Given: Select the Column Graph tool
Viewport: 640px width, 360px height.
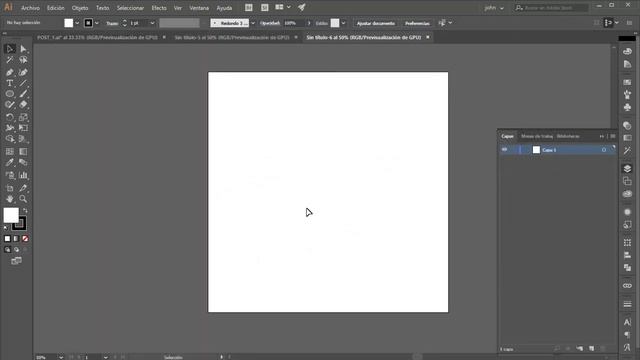Looking at the screenshot, I should (x=23, y=176).
